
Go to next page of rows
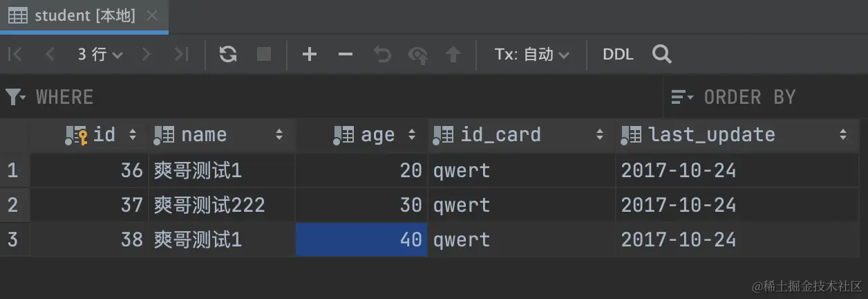tap(146, 55)
